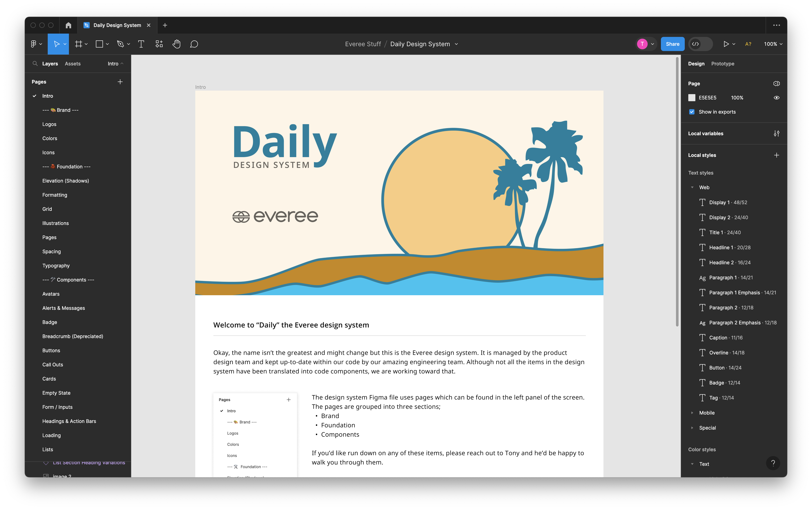Select the Pen tool
Viewport: 812px width, 510px height.
coord(120,44)
